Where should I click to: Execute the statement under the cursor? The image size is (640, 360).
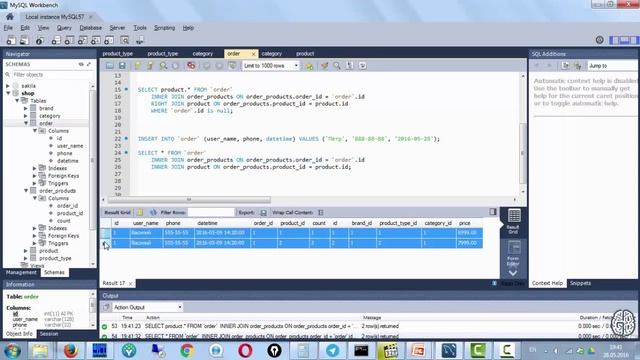150,66
